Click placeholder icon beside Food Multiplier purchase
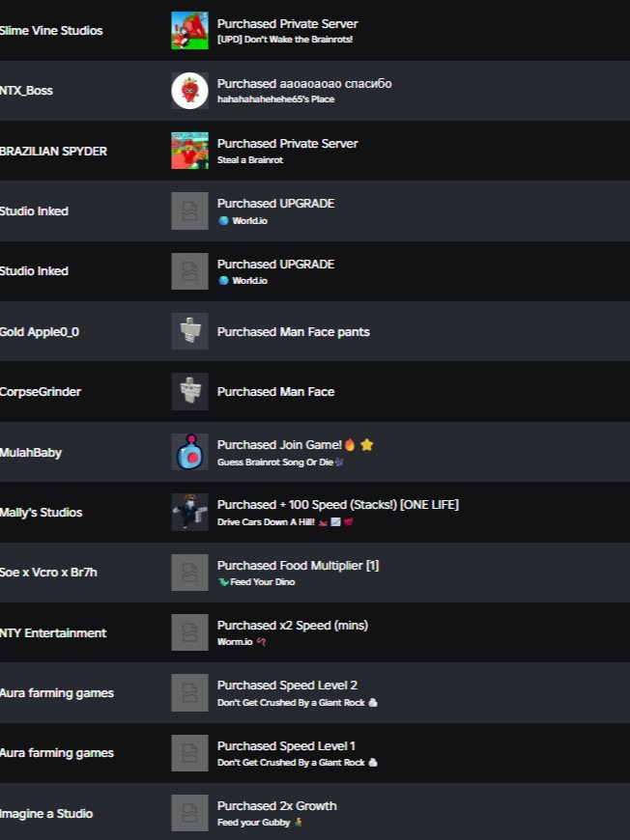This screenshot has width=630, height=840. tap(189, 573)
